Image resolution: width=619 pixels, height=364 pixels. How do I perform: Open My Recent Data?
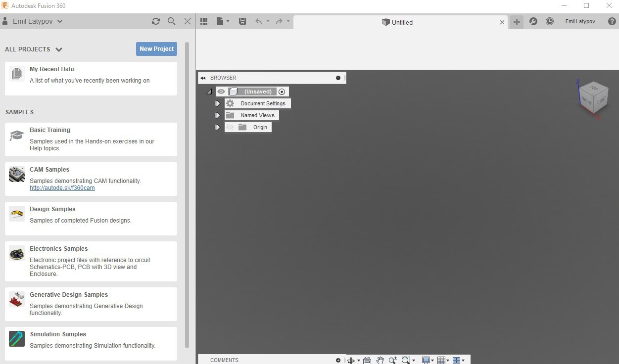(x=91, y=79)
